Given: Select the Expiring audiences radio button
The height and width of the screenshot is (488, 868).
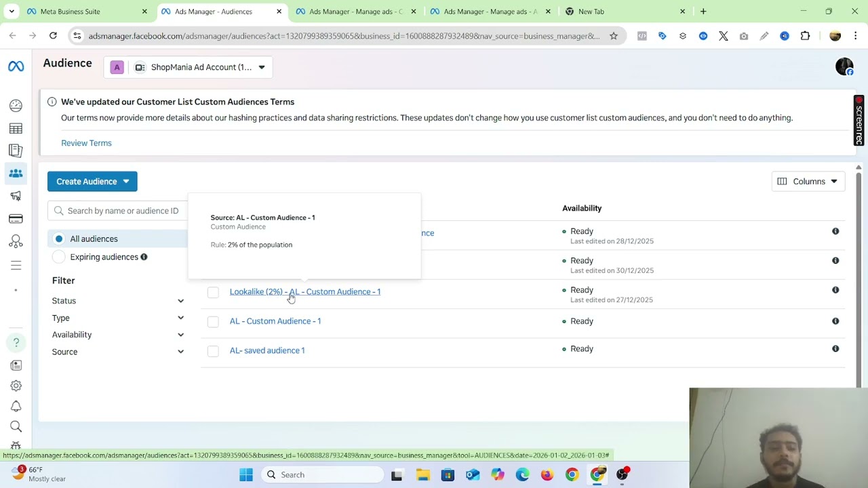Looking at the screenshot, I should point(59,257).
